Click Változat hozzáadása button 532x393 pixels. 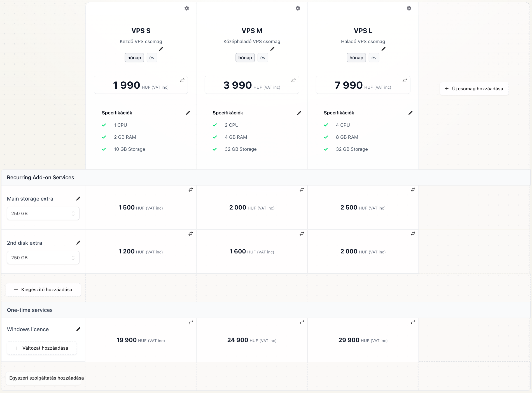pyautogui.click(x=42, y=348)
